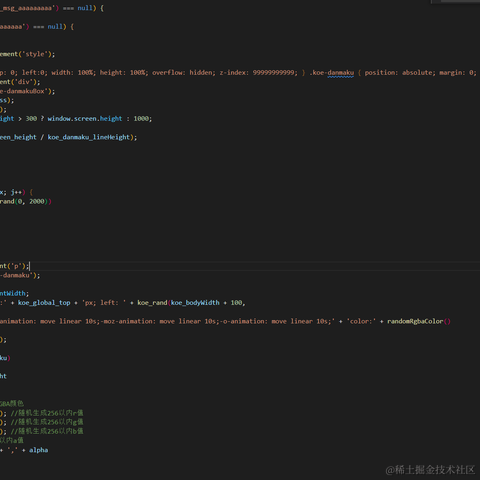Click the '-danmaku' string below the cursor line
Image resolution: width=480 pixels, height=480 pixels.
[16, 275]
